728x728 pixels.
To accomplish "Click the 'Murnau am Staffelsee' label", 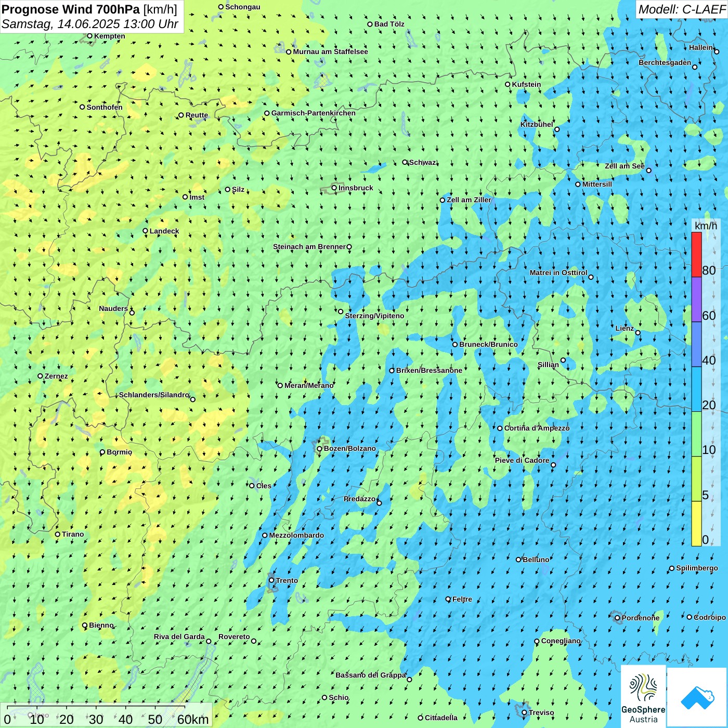I will (x=330, y=51).
